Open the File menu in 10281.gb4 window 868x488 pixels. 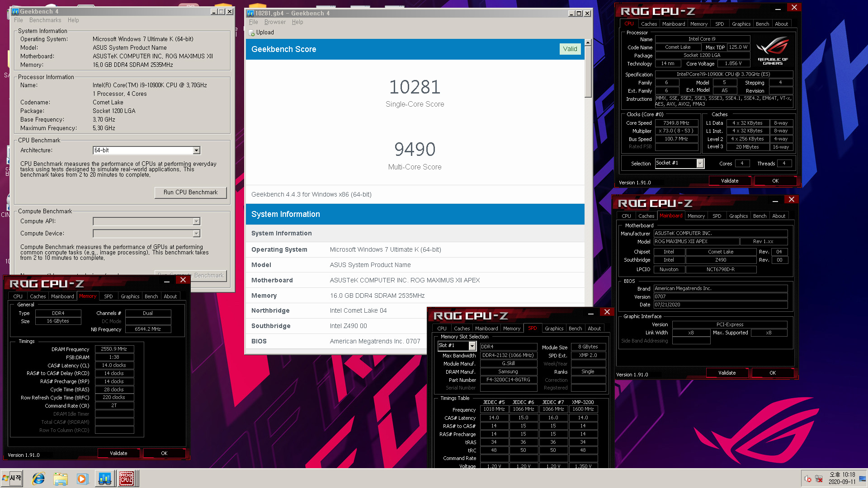pos(254,22)
